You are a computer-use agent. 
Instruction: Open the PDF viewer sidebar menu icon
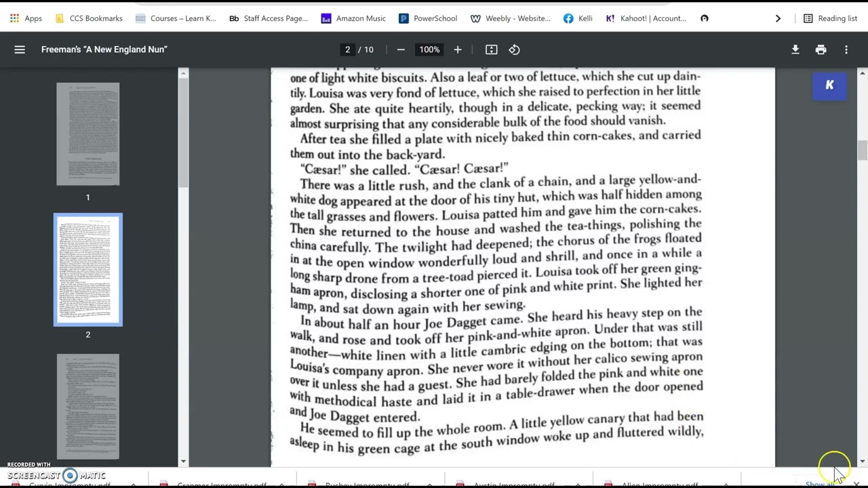point(20,49)
